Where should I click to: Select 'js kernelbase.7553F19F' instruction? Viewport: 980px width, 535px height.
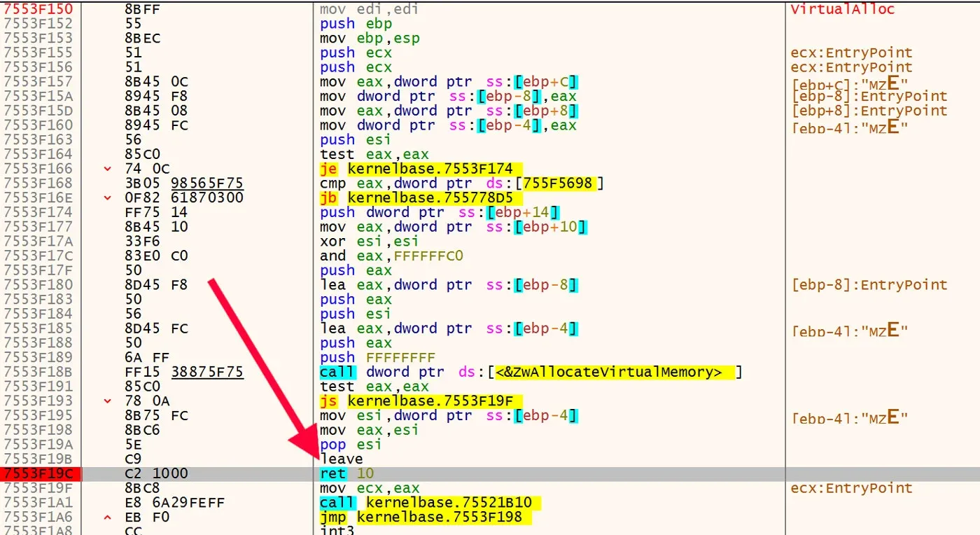tap(421, 401)
